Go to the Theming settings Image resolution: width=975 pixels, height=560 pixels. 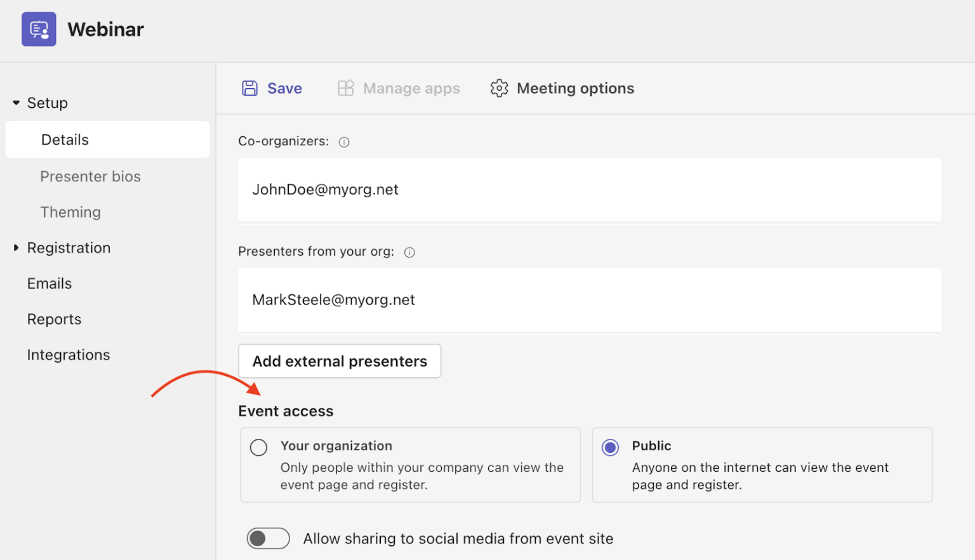pos(70,212)
